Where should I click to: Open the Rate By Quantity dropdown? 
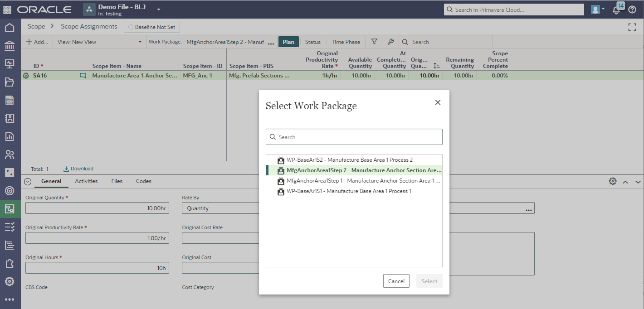pyautogui.click(x=220, y=208)
